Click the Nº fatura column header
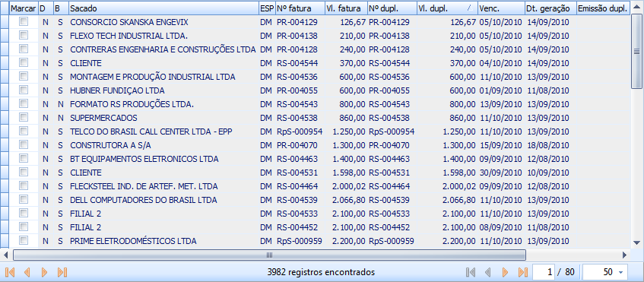644x282 pixels. 300,8
